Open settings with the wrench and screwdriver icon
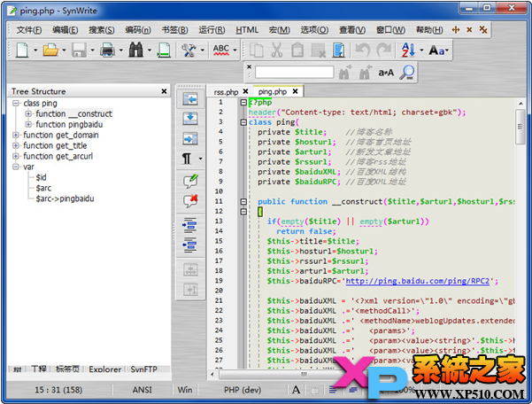The height and width of the screenshot is (404, 532). point(189,50)
